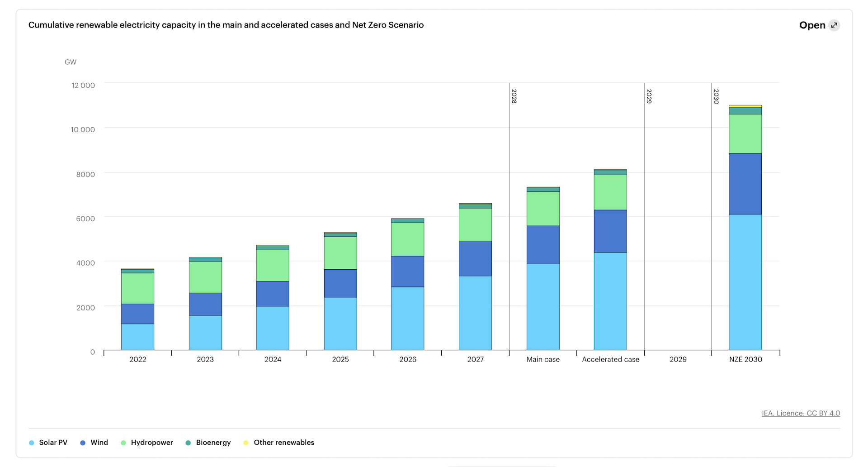The height and width of the screenshot is (467, 868).
Task: Click the NZE 2030 Bioenergy segment
Action: point(745,111)
